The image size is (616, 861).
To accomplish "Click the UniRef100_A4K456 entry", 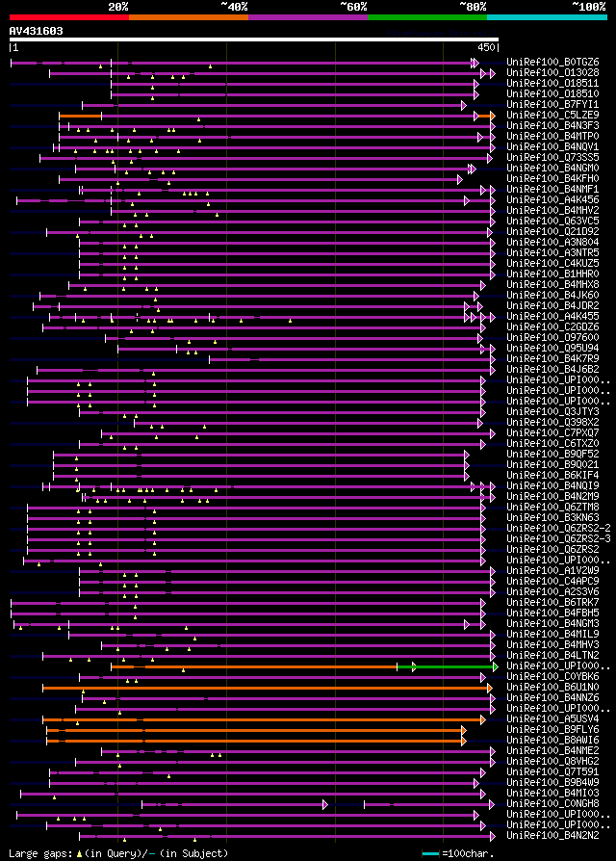I will coord(552,200).
